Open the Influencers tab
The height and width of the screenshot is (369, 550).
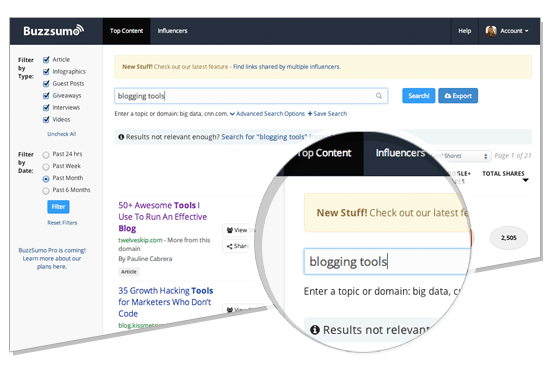172,31
